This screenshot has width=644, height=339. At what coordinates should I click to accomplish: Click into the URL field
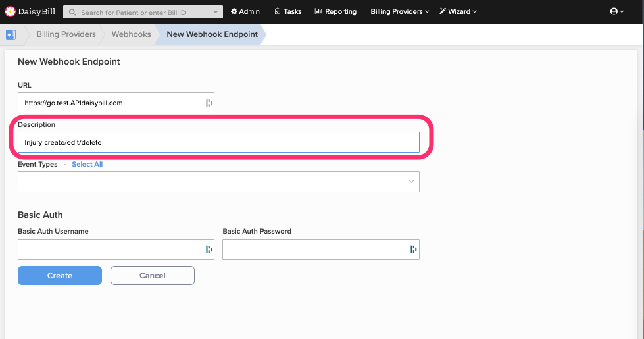116,103
